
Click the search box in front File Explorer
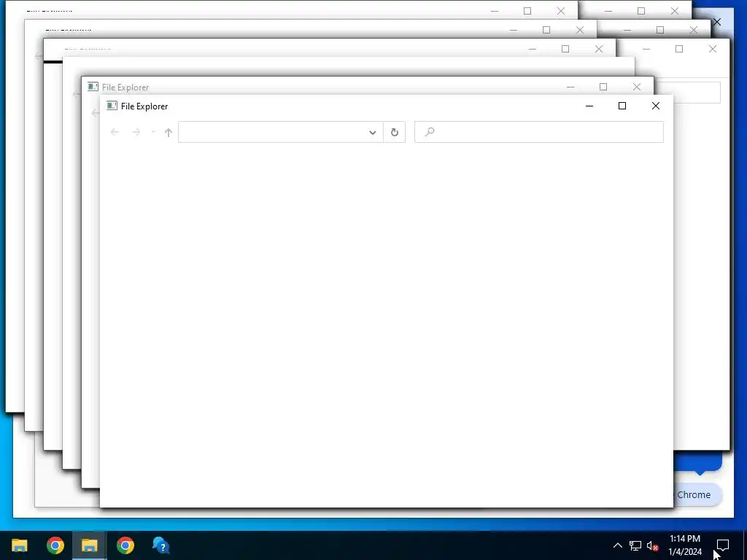pos(539,132)
